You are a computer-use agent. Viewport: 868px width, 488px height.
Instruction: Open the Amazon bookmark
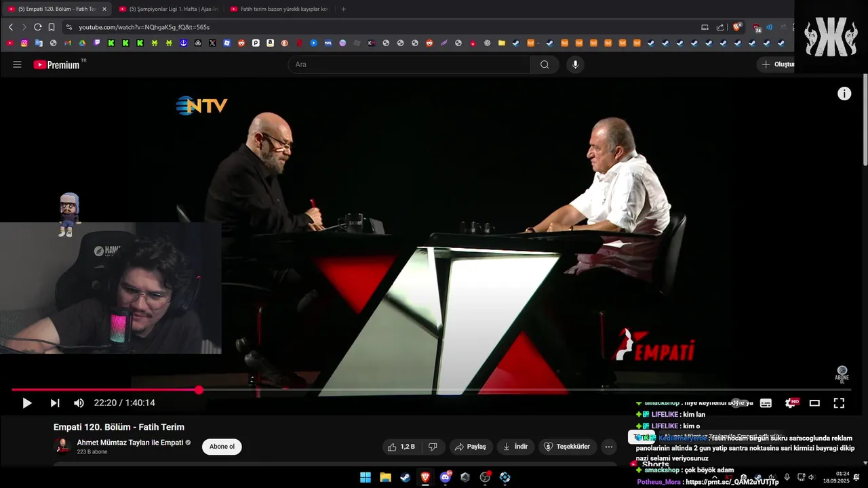[x=271, y=43]
